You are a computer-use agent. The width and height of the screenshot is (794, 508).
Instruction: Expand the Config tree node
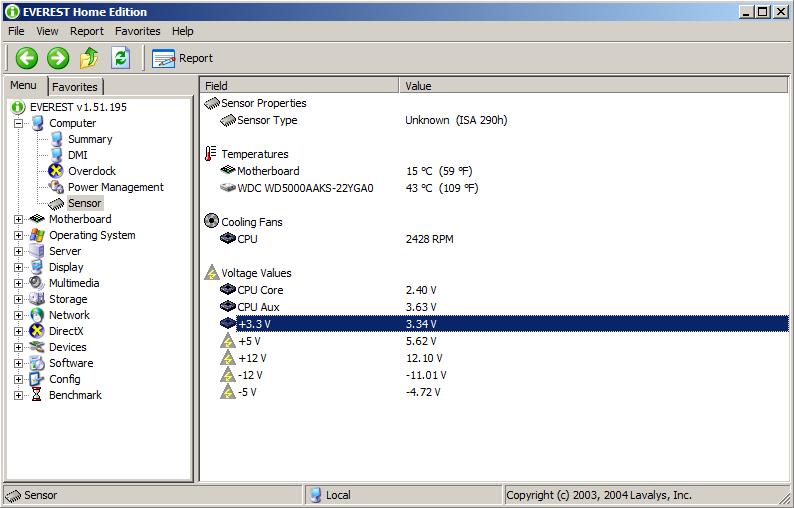pyautogui.click(x=18, y=379)
